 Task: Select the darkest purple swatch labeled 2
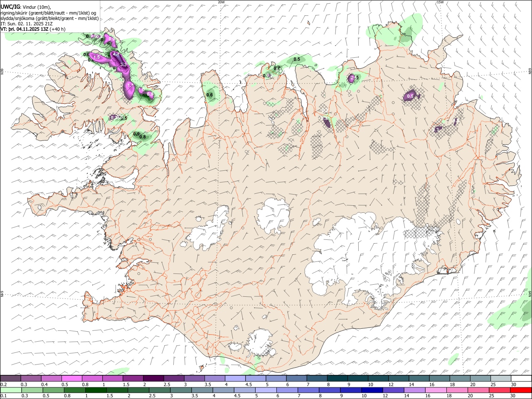[x=153, y=378]
